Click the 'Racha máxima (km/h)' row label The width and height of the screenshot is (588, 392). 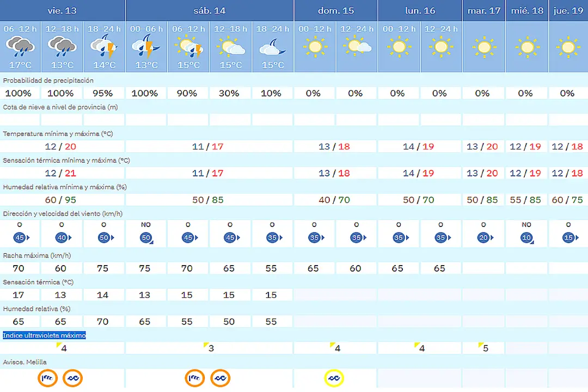[x=37, y=256]
